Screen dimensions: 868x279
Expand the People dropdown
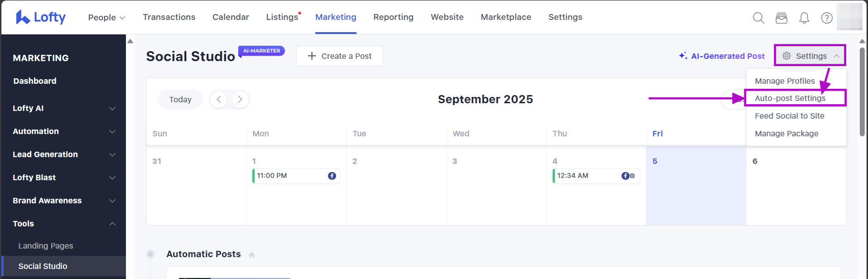click(106, 17)
